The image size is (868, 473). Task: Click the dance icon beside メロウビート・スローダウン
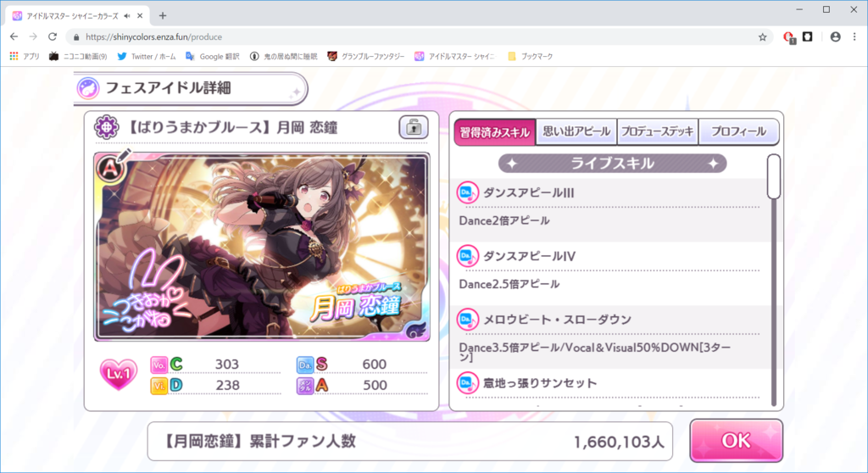(467, 320)
